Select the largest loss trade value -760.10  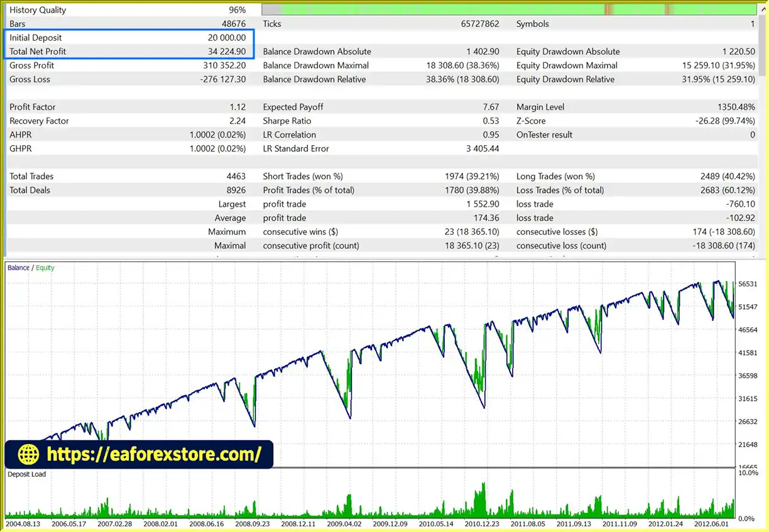741,204
